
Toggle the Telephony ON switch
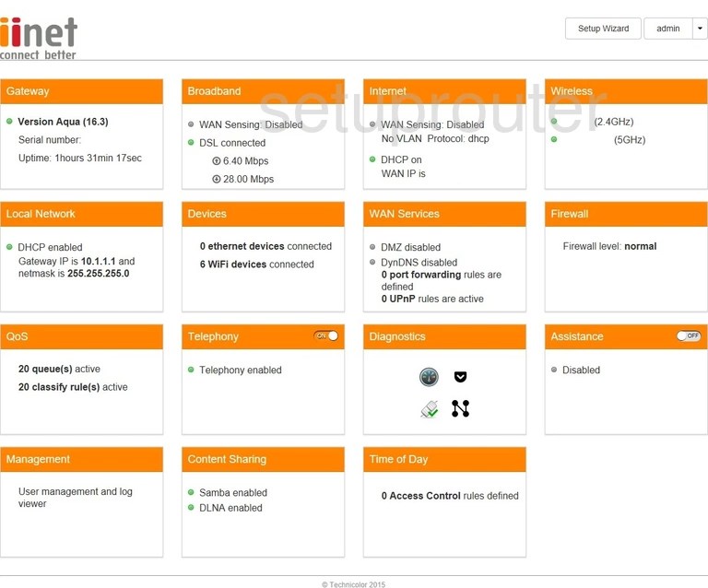[x=326, y=335]
